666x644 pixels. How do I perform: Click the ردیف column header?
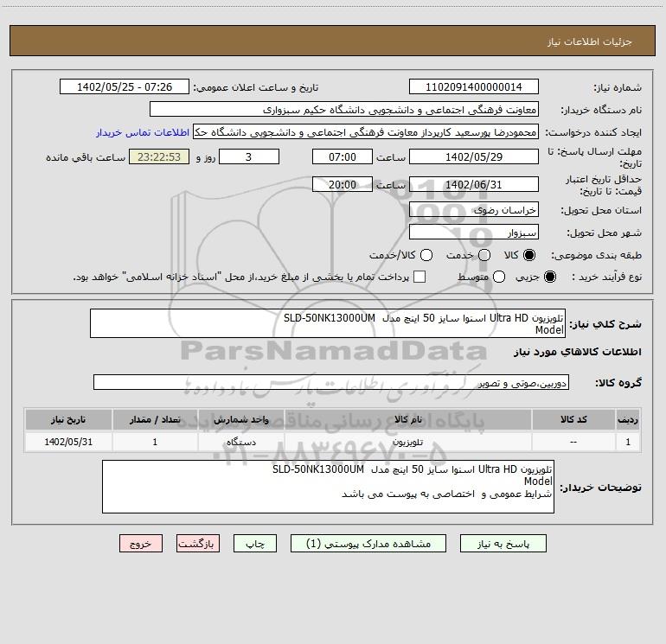click(x=628, y=419)
